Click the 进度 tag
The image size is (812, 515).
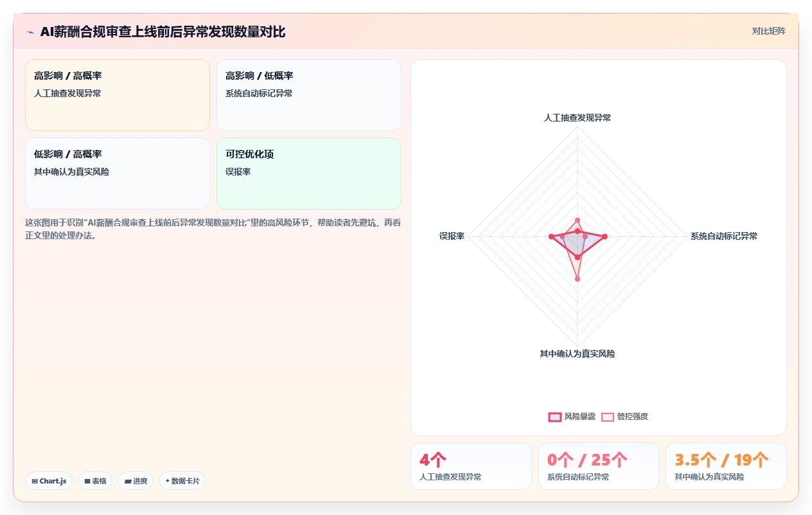(x=136, y=481)
